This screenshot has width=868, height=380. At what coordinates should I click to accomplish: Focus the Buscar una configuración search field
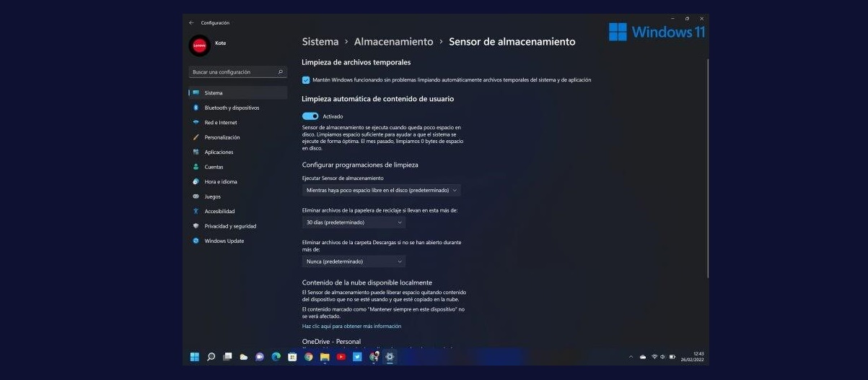(238, 72)
